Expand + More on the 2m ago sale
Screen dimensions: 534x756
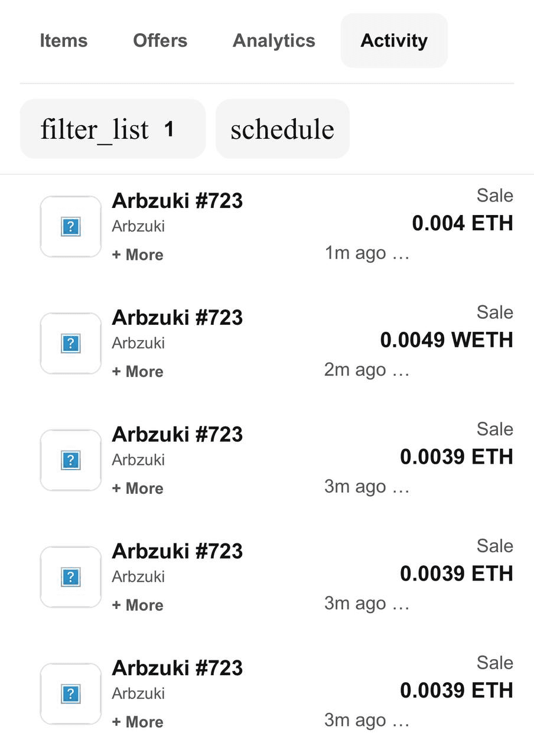coord(138,372)
